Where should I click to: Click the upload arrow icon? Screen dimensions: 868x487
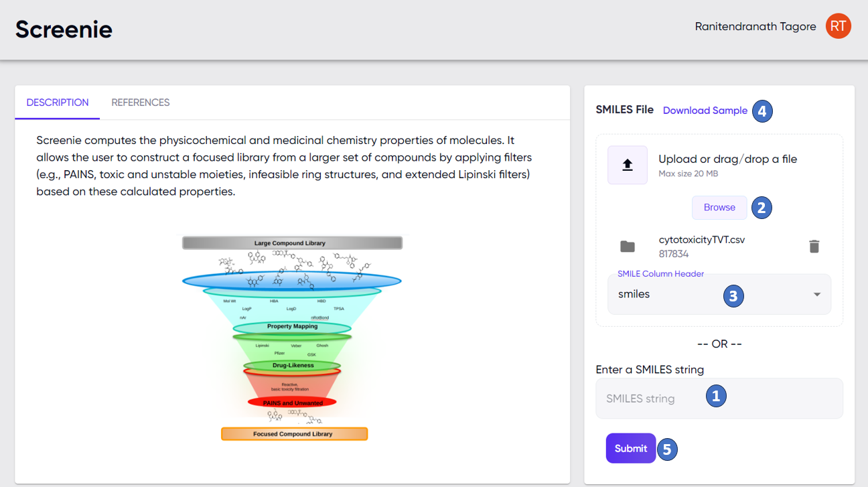pyautogui.click(x=628, y=165)
